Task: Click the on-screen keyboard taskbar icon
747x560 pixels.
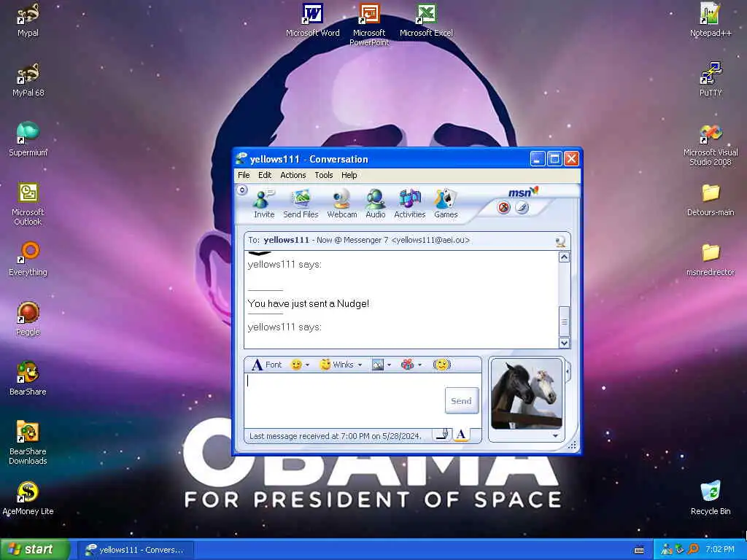Action: pyautogui.click(x=639, y=550)
